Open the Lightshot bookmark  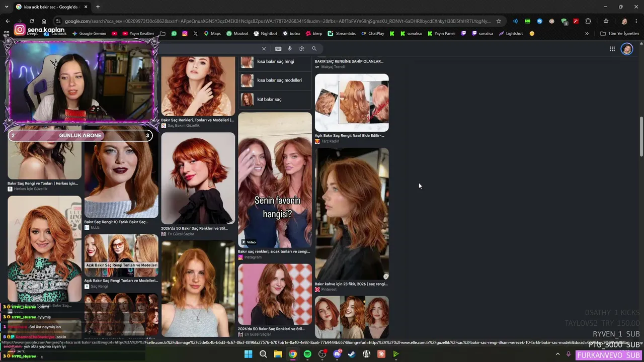tap(511, 34)
